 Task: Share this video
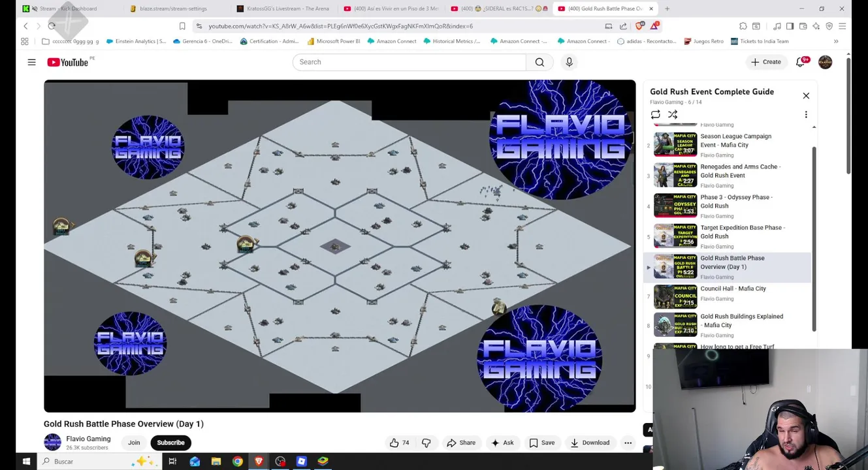(x=461, y=443)
